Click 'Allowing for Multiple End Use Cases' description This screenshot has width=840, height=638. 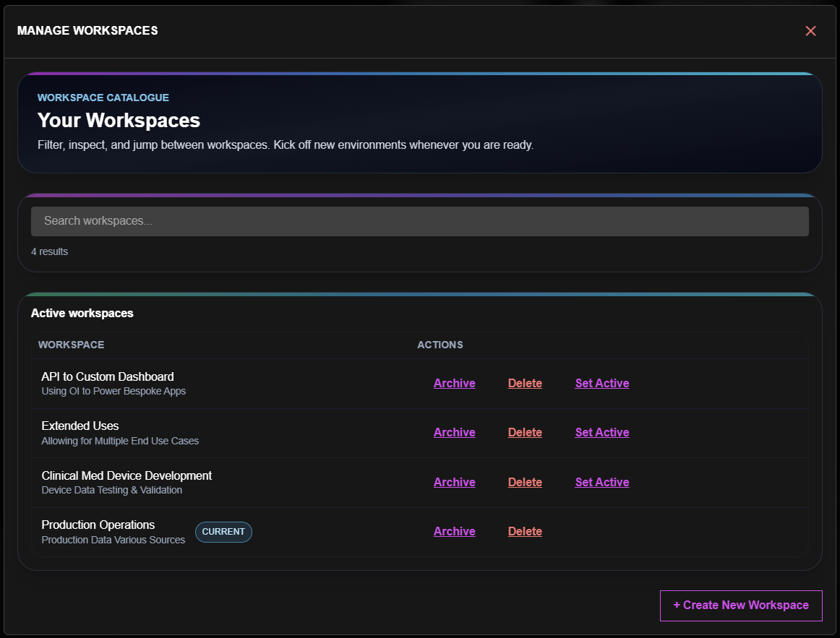pos(120,441)
